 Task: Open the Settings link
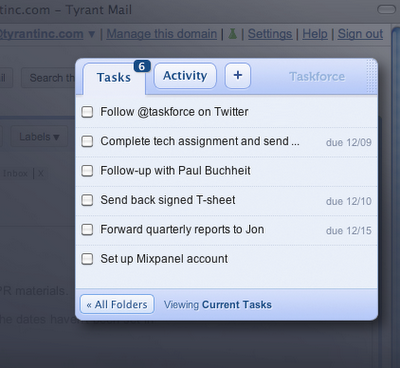pos(270,34)
